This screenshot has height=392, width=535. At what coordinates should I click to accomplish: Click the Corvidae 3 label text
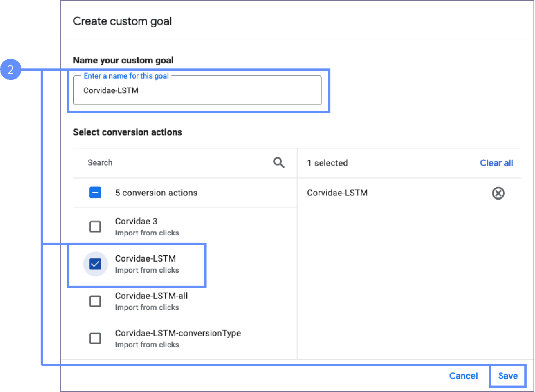click(136, 221)
